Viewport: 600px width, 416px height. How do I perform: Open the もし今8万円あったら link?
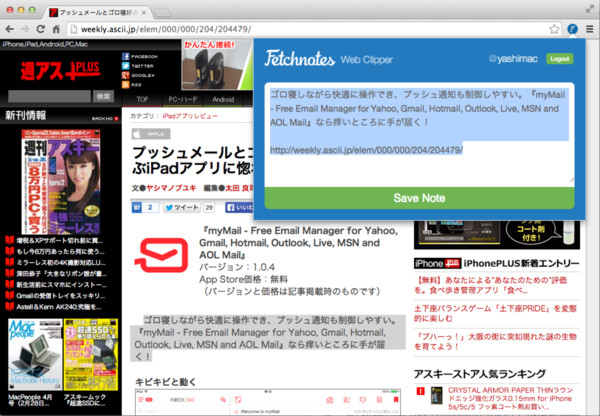point(60,251)
